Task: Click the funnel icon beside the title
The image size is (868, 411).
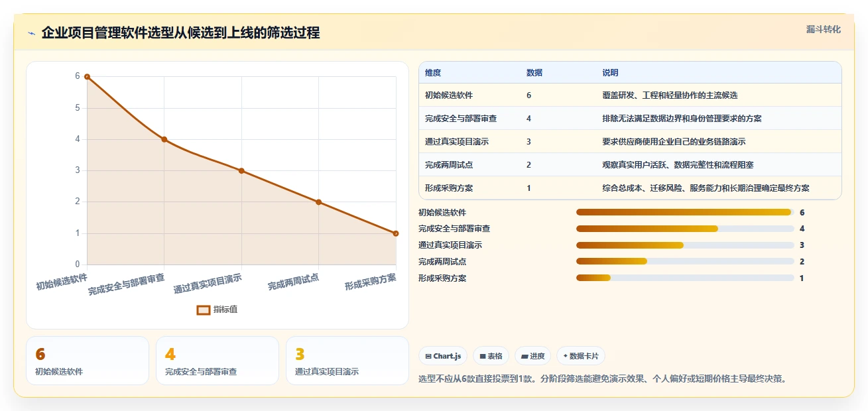Action: pos(32,32)
